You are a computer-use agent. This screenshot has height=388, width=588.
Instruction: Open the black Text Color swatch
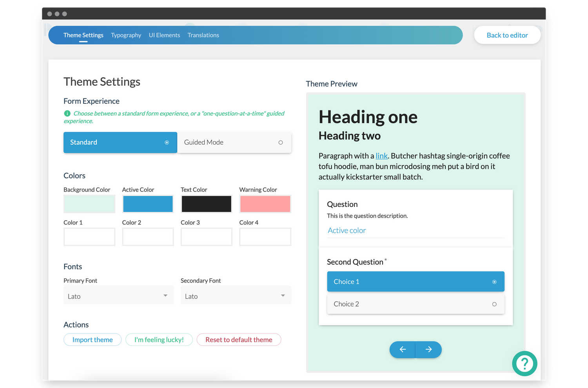tap(206, 204)
